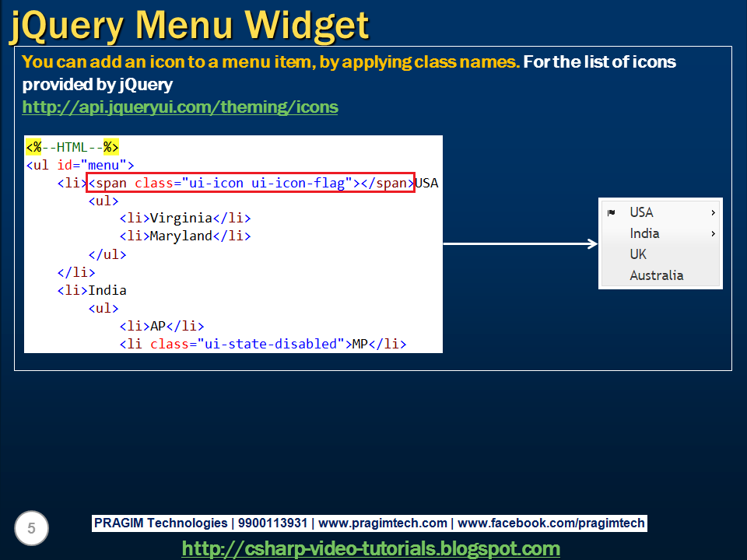Expand the USA submenu arrow

coord(714,212)
